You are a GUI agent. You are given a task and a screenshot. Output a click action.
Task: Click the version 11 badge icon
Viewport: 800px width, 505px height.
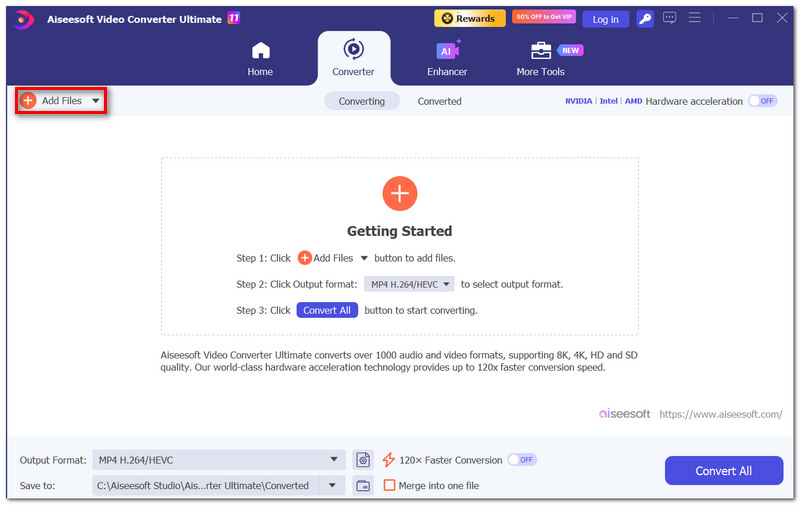[x=234, y=18]
